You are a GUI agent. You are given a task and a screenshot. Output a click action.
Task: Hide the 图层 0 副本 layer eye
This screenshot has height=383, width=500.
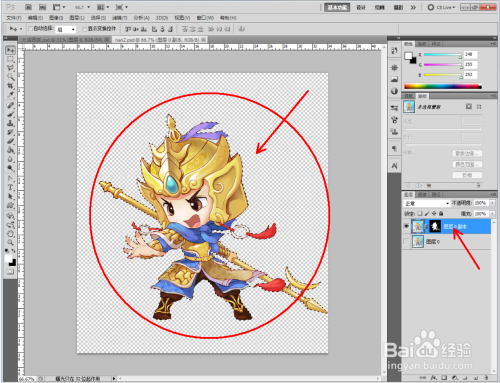coord(406,226)
